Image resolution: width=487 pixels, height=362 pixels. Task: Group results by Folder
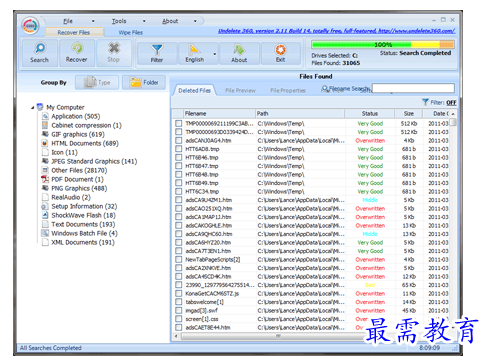pos(144,82)
